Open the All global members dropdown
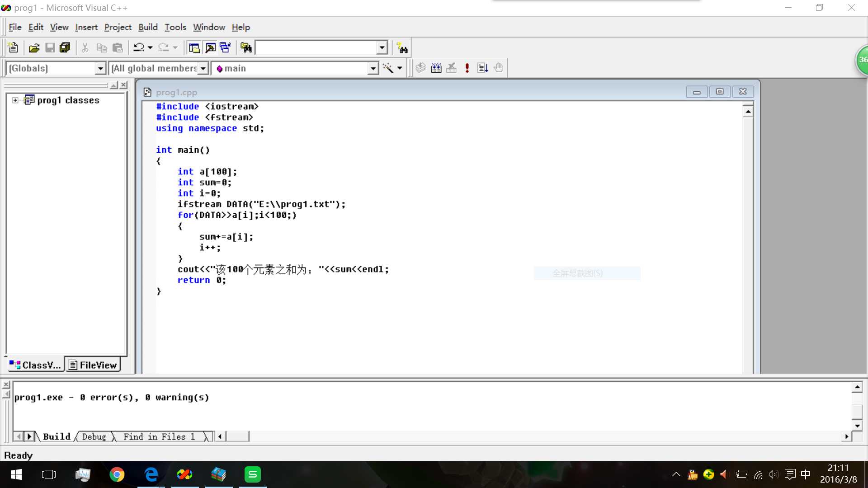The image size is (868, 488). [x=203, y=68]
